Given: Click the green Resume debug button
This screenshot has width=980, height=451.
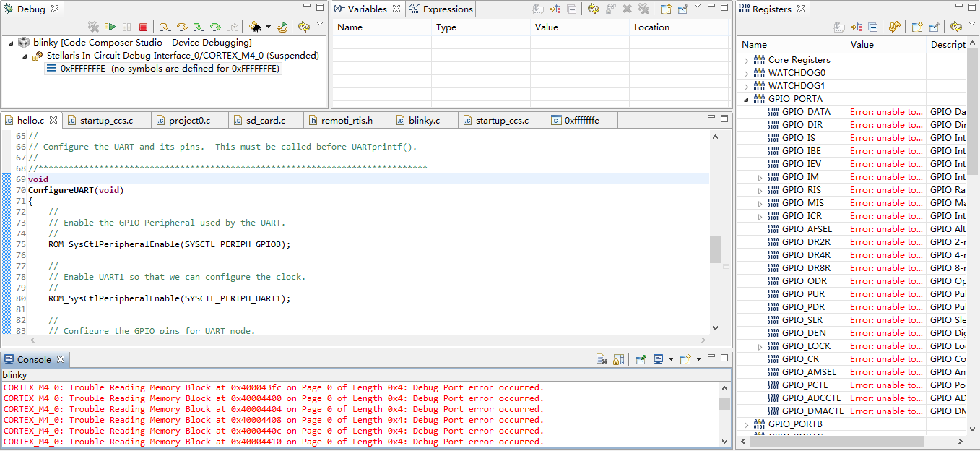Looking at the screenshot, I should click(x=110, y=27).
